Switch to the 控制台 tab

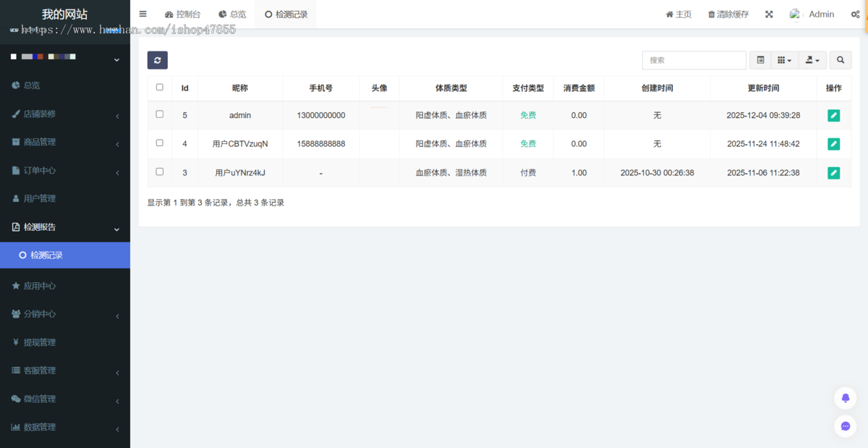tap(182, 14)
